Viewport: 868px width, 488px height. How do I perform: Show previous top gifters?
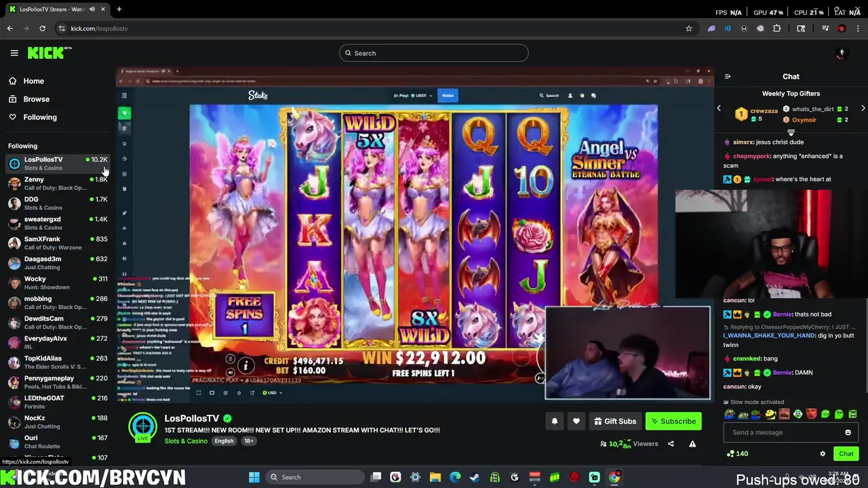[x=719, y=108]
